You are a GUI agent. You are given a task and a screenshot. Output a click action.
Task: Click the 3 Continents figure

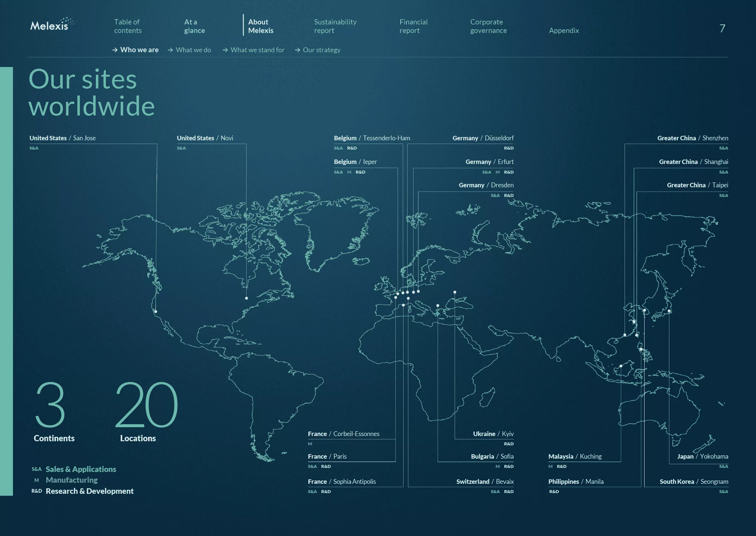[x=54, y=412]
